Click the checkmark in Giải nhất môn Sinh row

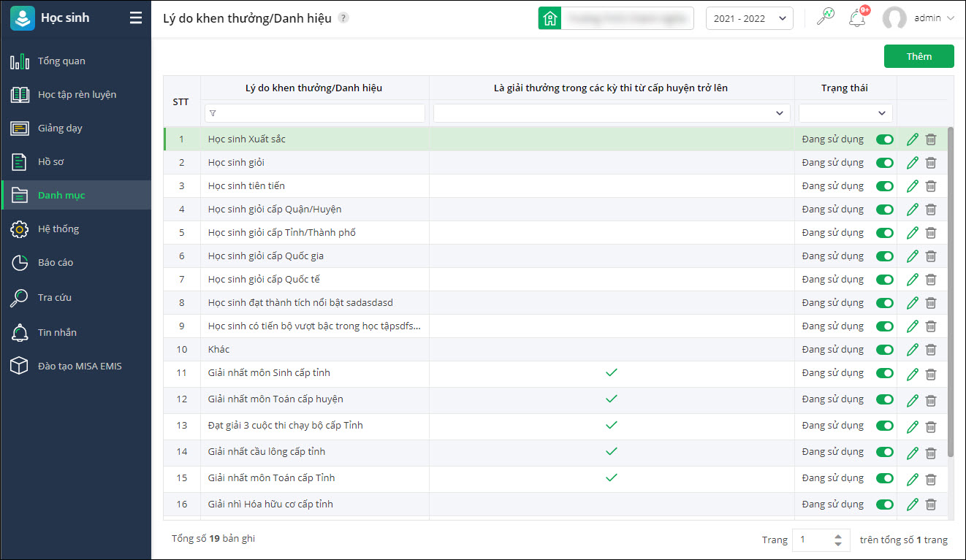(612, 372)
